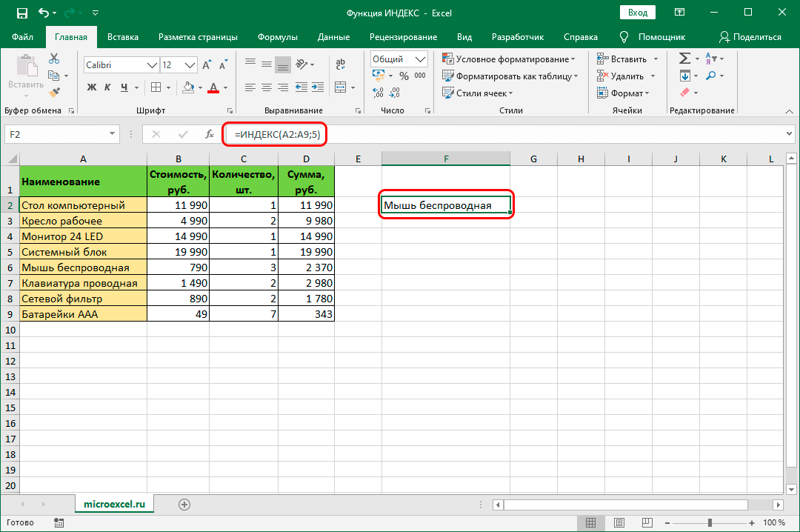Screen dimensions: 800x532
Task: Apply the fill color bucket icon
Action: click(x=188, y=87)
